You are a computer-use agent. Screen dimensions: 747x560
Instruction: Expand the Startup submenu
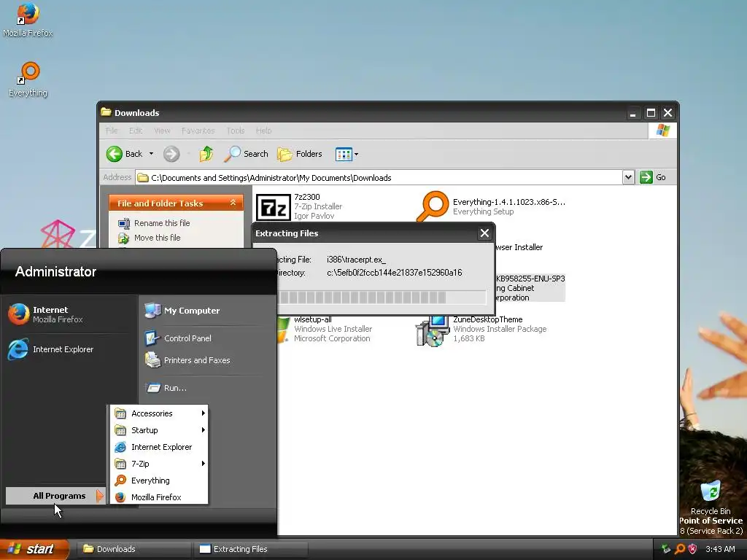point(159,430)
